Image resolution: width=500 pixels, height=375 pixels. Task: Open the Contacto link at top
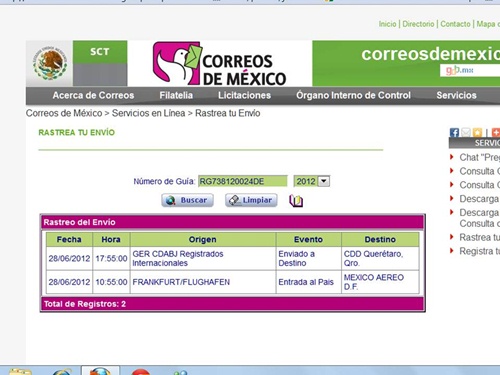point(455,24)
